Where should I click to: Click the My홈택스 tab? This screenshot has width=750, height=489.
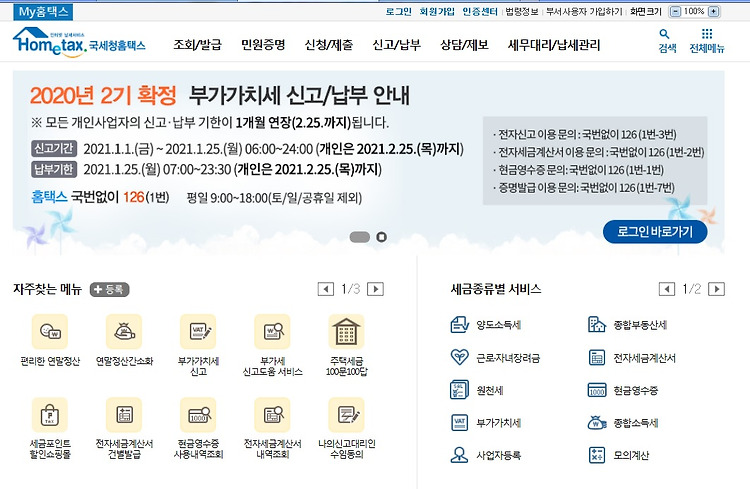(43, 11)
